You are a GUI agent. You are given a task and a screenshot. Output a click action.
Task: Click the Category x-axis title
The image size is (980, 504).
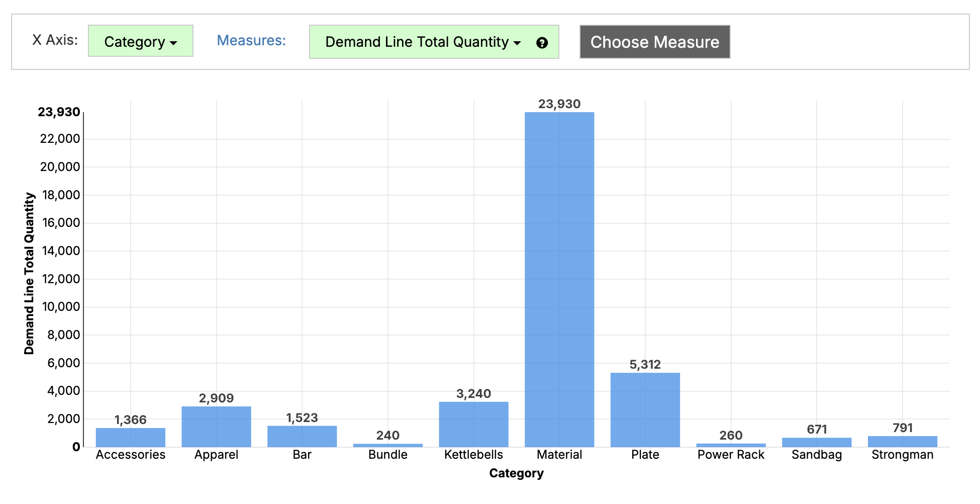click(x=516, y=473)
